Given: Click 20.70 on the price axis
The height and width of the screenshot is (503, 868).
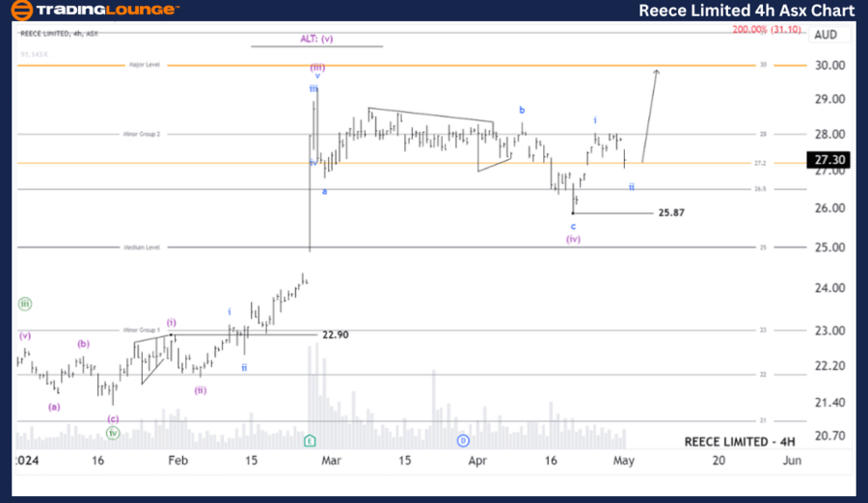Looking at the screenshot, I should (829, 436).
